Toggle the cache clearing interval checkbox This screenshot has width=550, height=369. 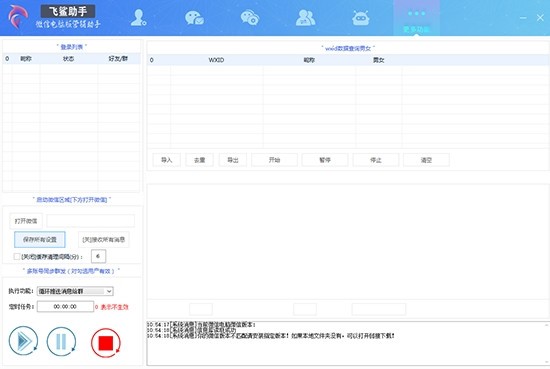point(16,257)
